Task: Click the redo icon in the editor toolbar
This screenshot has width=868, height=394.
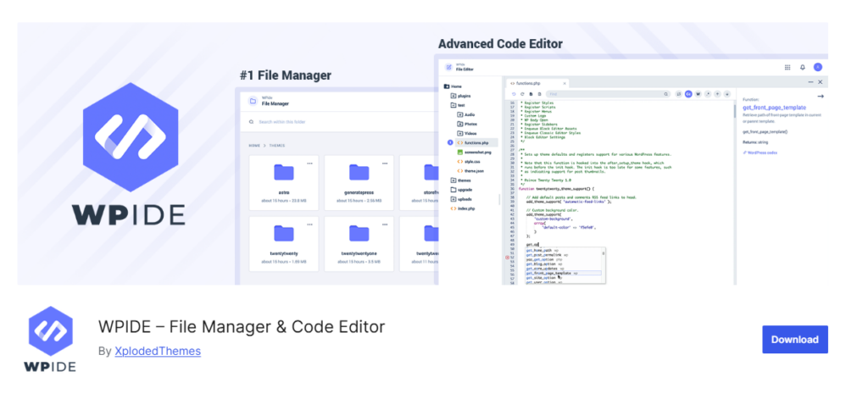Action: pyautogui.click(x=522, y=94)
